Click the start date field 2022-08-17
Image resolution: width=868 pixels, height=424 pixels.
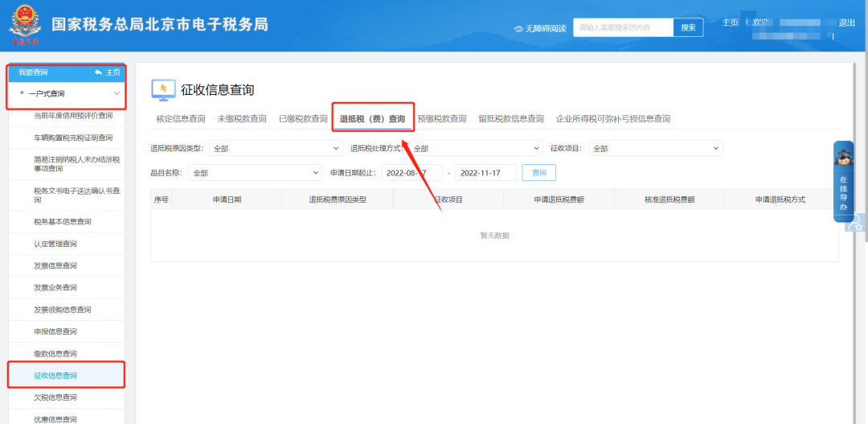[x=411, y=173]
